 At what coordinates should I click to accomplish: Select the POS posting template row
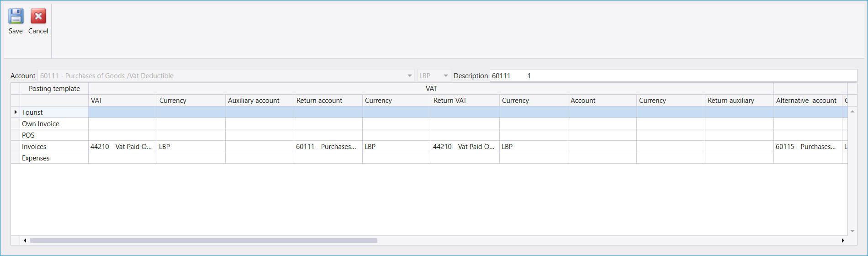[54, 135]
